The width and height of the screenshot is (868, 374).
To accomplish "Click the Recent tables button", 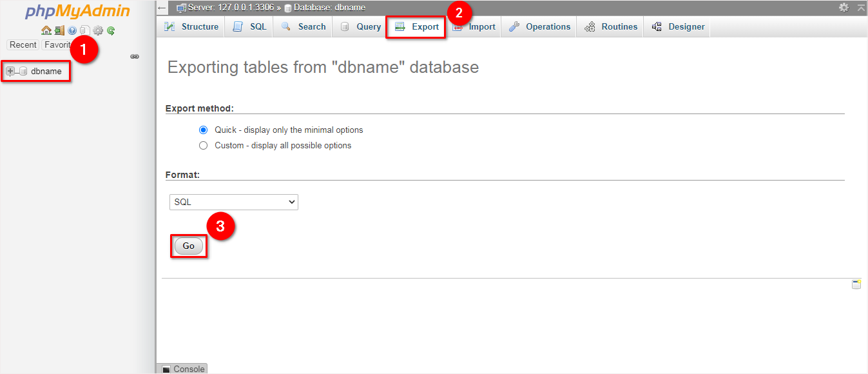I will pyautogui.click(x=23, y=44).
